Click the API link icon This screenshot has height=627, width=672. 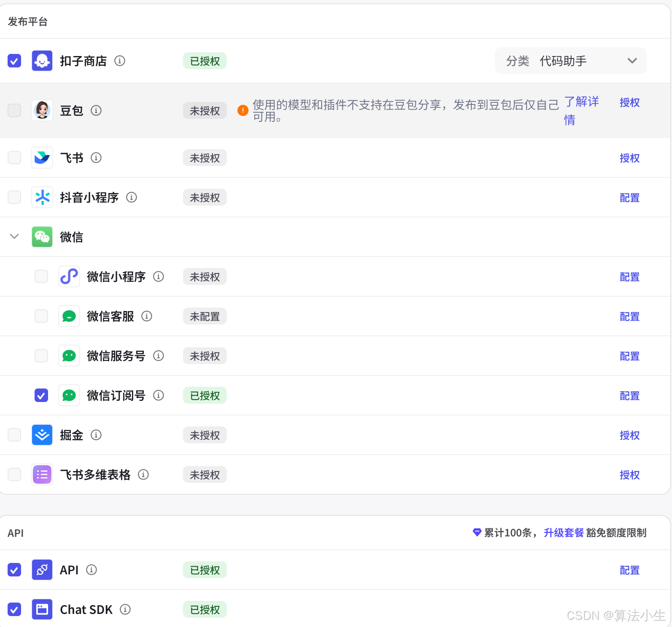click(x=42, y=570)
